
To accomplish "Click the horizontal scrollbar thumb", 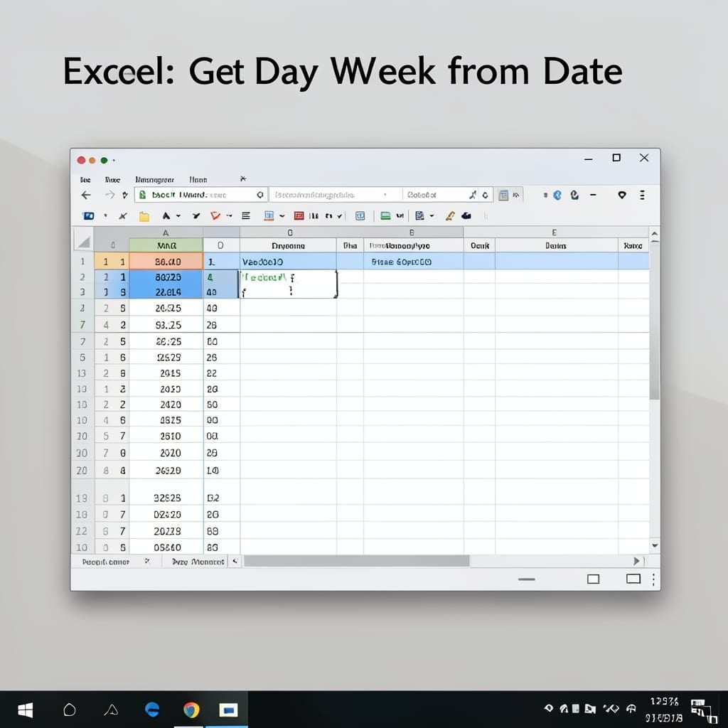I will pos(357,562).
